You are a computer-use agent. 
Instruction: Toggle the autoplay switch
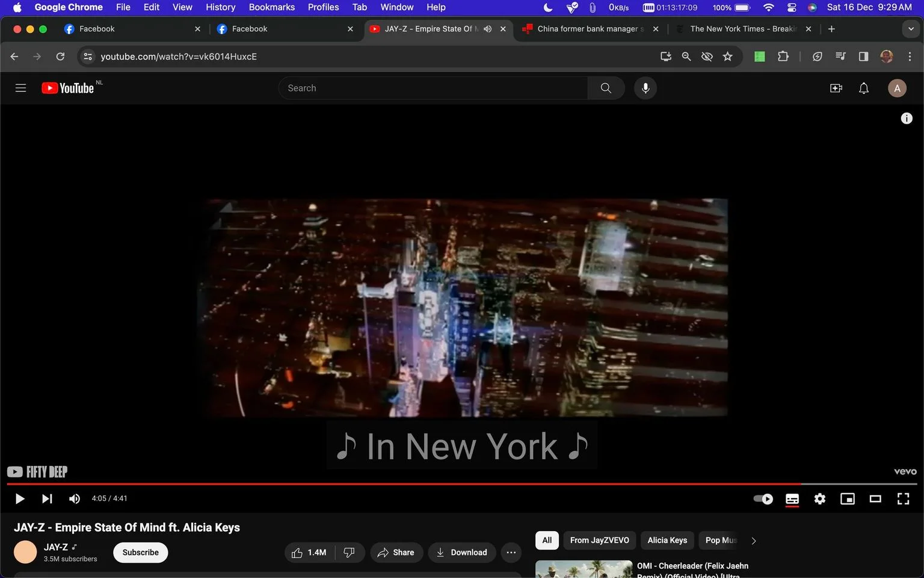(763, 499)
